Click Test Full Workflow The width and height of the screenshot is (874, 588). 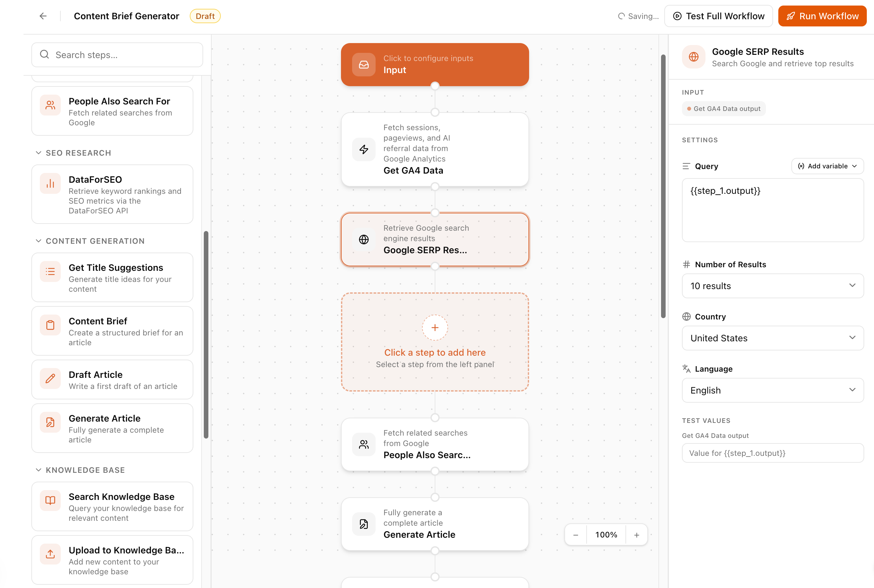(x=718, y=16)
